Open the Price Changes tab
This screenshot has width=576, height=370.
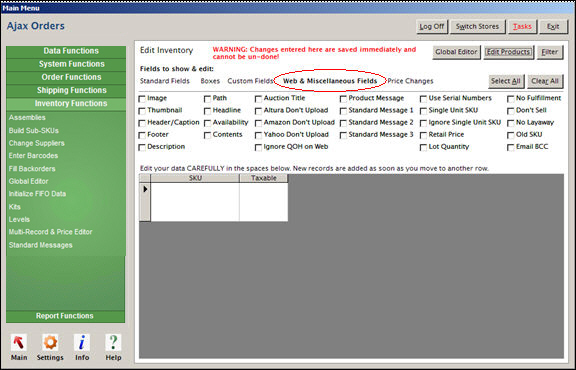click(x=410, y=81)
